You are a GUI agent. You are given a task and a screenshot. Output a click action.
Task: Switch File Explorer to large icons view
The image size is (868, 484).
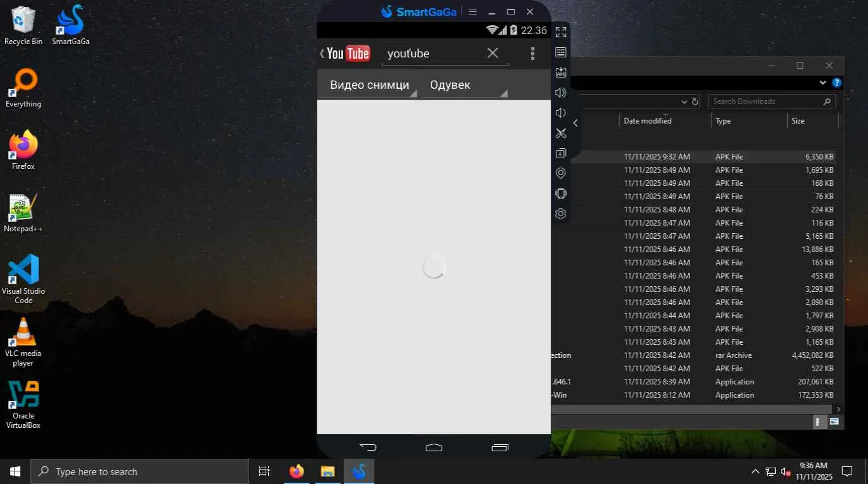tap(834, 422)
